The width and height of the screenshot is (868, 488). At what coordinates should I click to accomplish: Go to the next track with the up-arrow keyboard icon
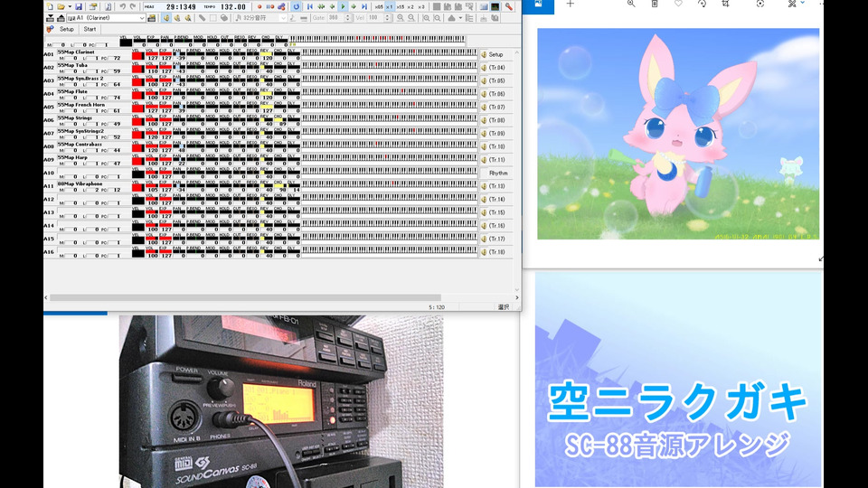click(x=61, y=18)
